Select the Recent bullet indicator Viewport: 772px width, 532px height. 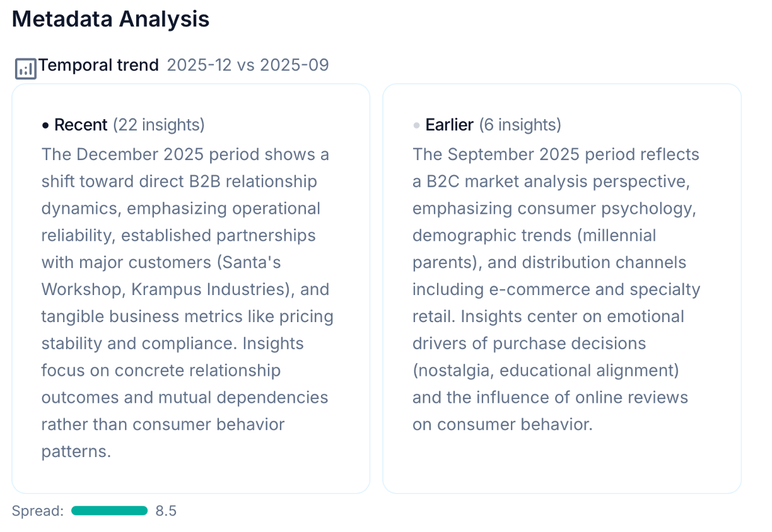click(45, 124)
